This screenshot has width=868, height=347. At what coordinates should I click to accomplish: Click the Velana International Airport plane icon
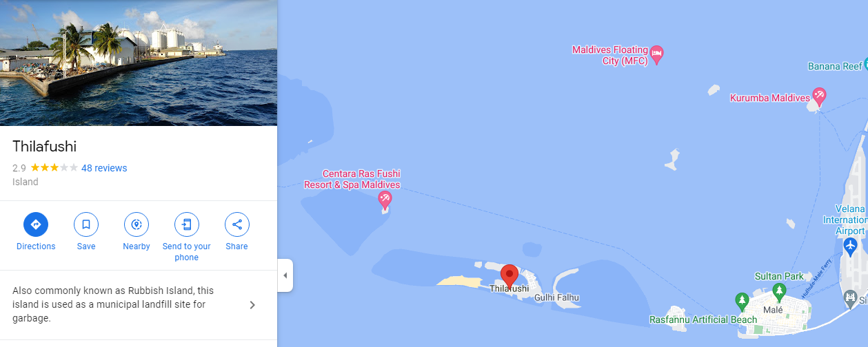tap(849, 245)
